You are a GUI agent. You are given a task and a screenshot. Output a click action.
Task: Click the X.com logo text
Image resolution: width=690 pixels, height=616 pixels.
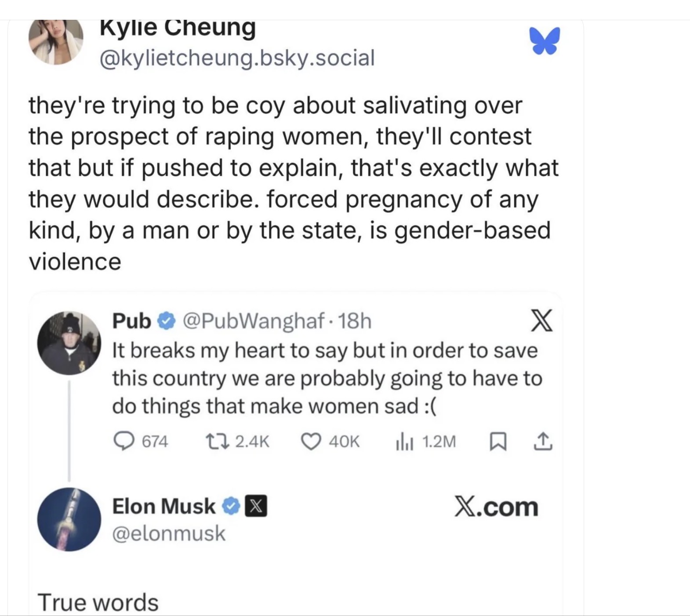[496, 507]
